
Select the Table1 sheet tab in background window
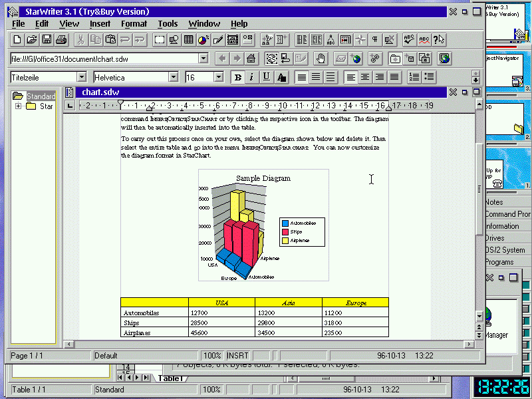(x=171, y=378)
